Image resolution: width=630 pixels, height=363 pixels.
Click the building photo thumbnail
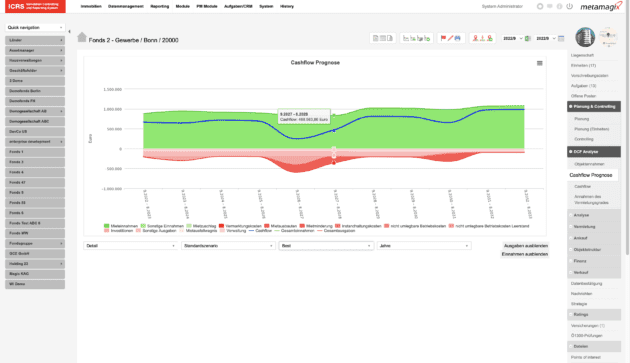pyautogui.click(x=585, y=37)
